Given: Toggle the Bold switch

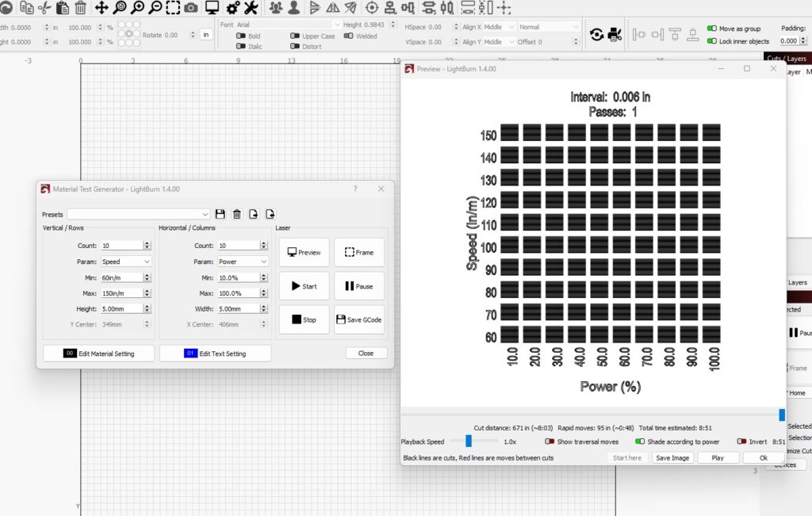Looking at the screenshot, I should point(241,36).
